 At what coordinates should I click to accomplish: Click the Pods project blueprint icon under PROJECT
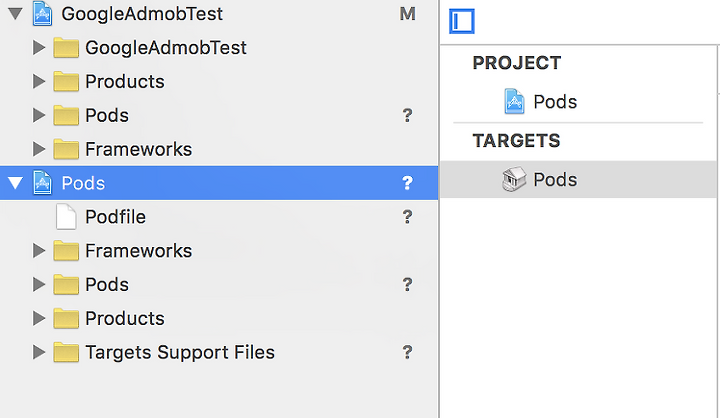[x=514, y=101]
